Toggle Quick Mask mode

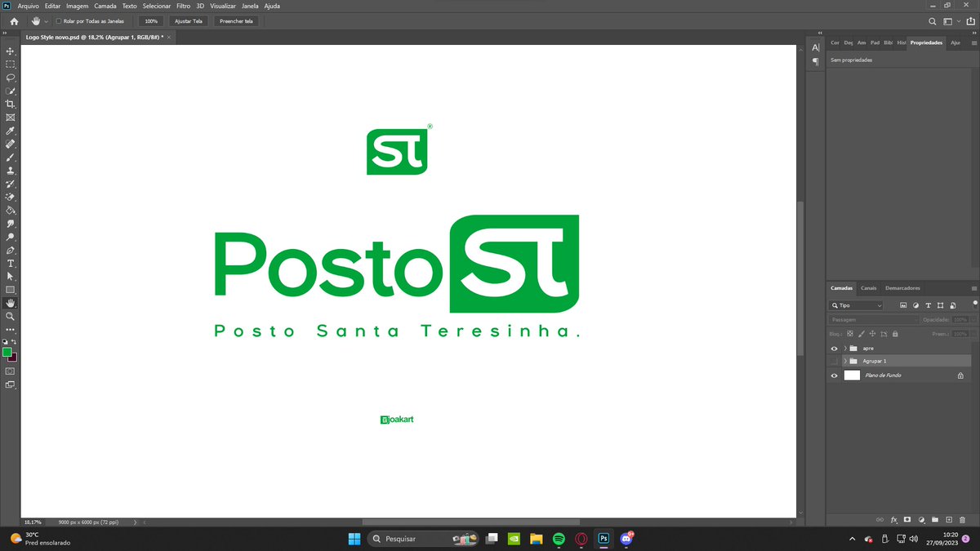[x=11, y=371]
